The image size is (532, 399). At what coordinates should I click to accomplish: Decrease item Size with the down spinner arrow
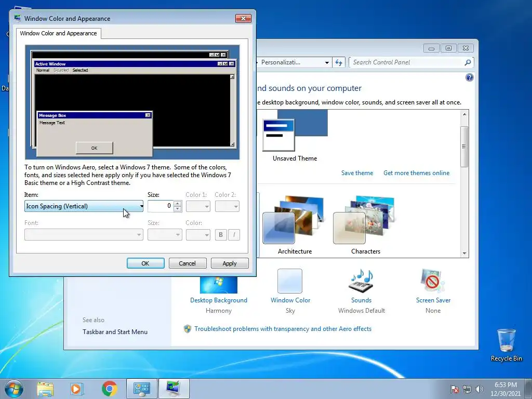point(178,209)
